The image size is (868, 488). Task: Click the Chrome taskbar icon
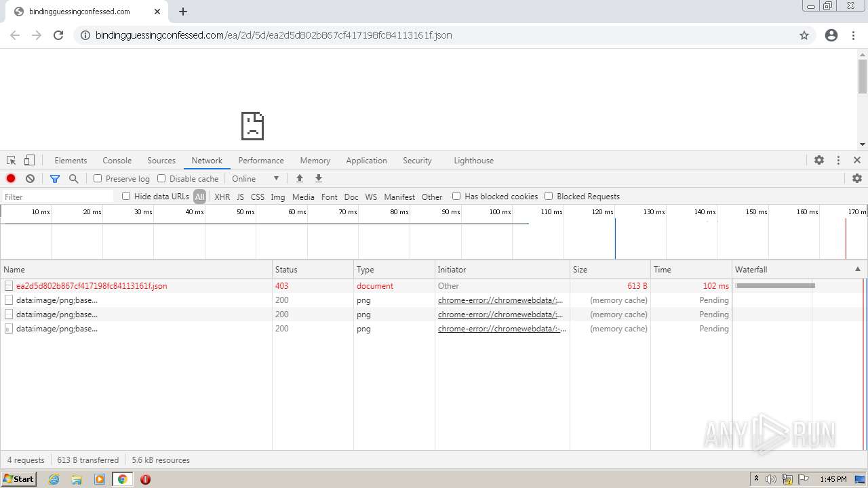point(123,479)
